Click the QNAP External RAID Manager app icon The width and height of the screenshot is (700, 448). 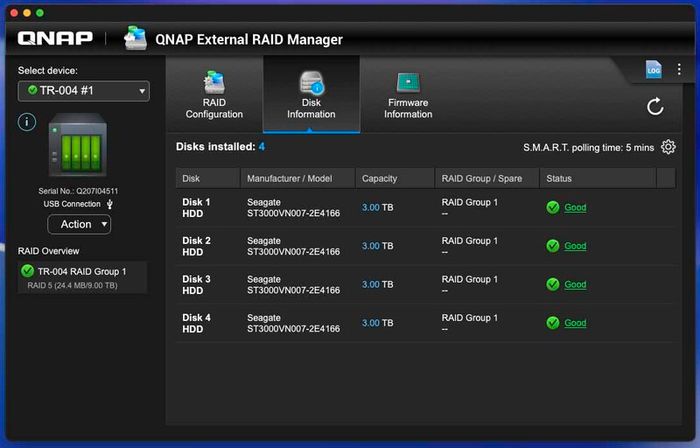click(x=135, y=38)
